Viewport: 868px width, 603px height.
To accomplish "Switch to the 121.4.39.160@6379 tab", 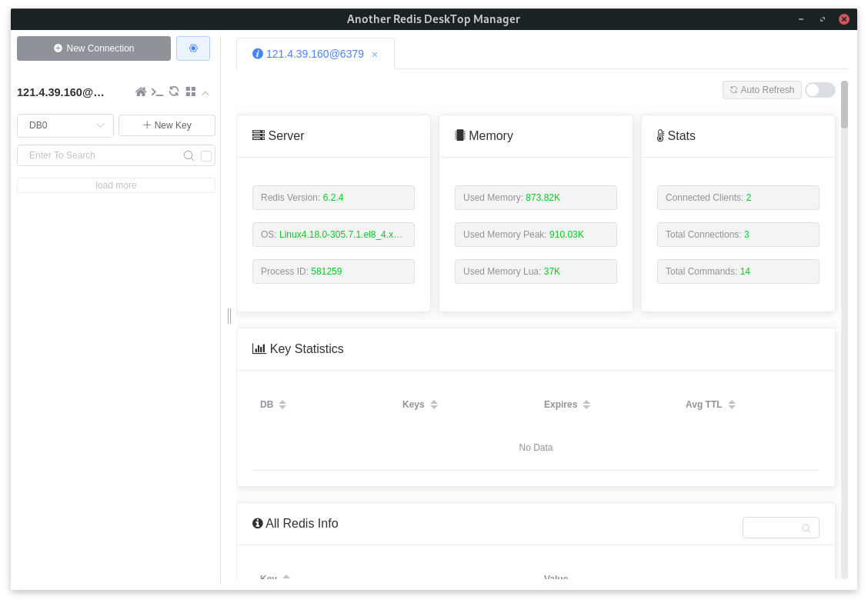I will [315, 54].
